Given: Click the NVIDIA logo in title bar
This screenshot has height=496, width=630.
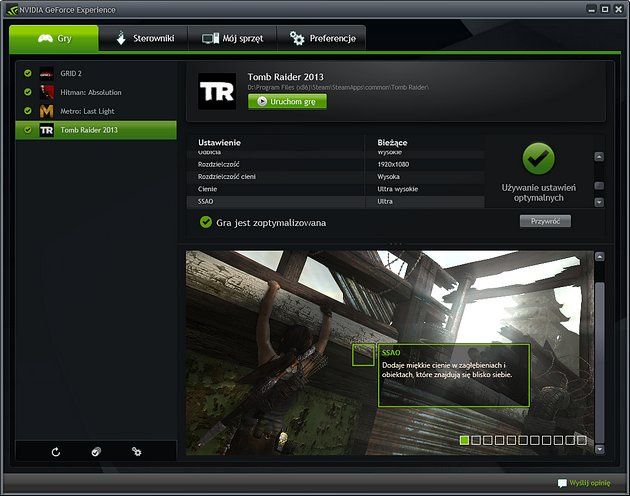Looking at the screenshot, I should (x=12, y=10).
